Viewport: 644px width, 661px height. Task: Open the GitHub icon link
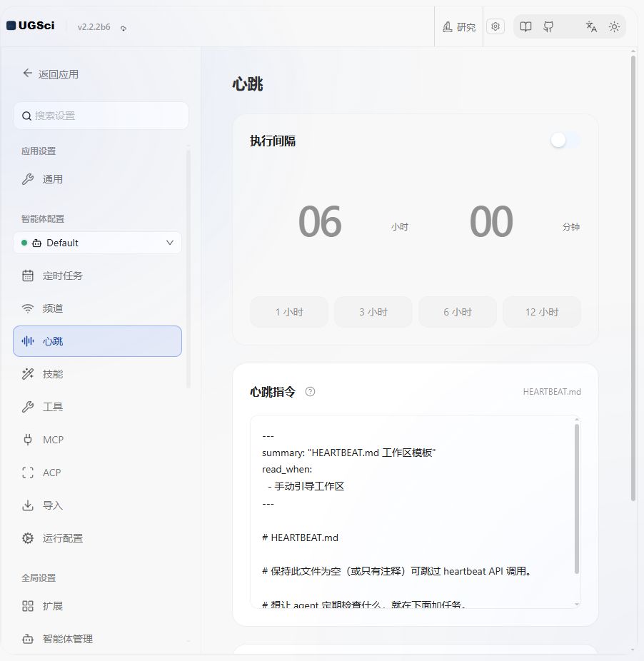548,27
